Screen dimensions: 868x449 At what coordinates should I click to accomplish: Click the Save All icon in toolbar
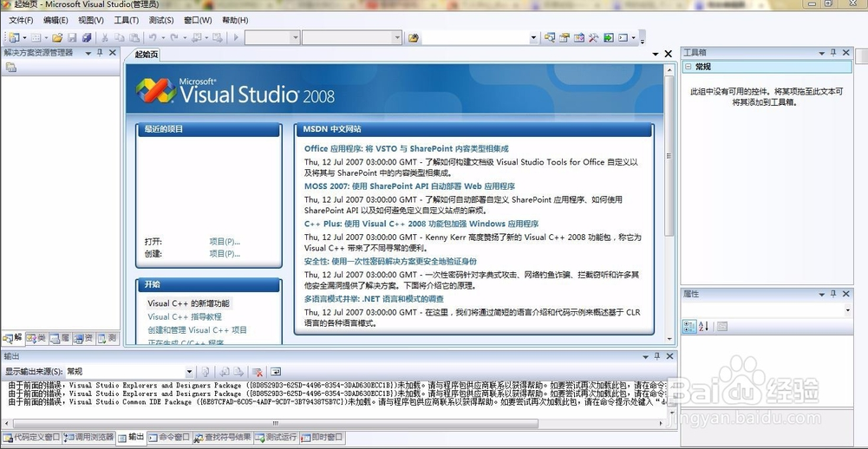pos(86,37)
